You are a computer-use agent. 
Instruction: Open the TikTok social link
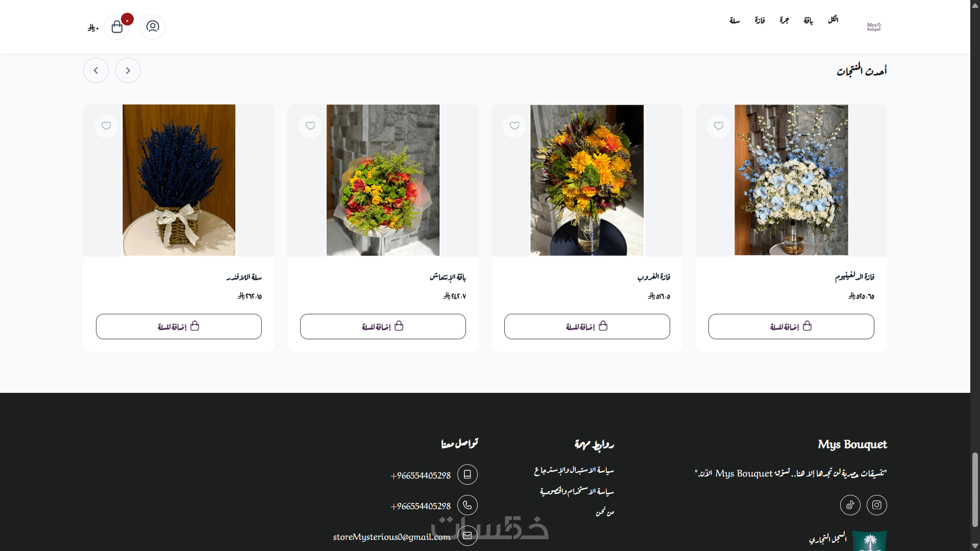tap(850, 505)
